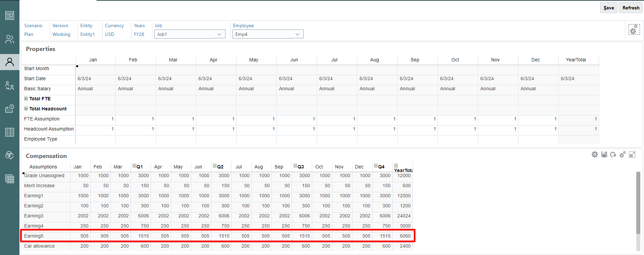
Task: Collapse the Q3 column group
Action: point(295,166)
